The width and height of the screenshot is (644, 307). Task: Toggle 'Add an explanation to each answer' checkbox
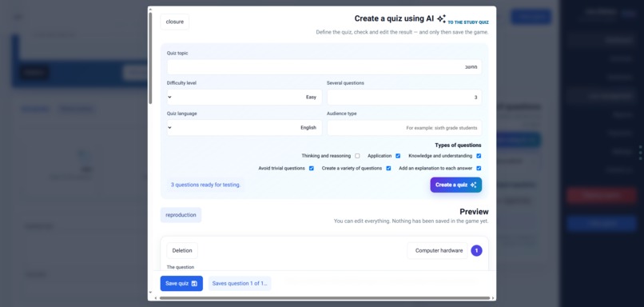coord(479,169)
